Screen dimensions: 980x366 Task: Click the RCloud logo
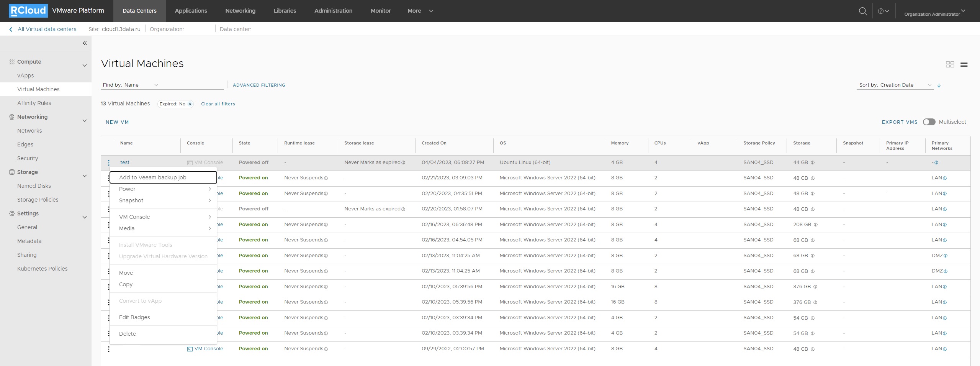point(28,11)
